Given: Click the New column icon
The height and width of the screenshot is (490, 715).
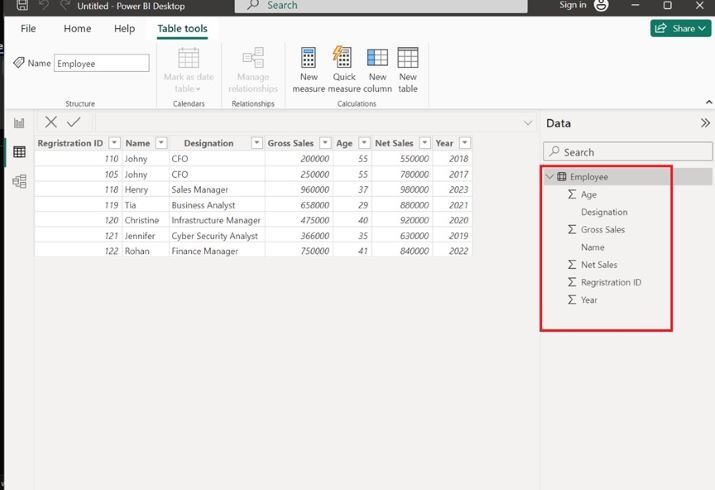Looking at the screenshot, I should click(378, 58).
